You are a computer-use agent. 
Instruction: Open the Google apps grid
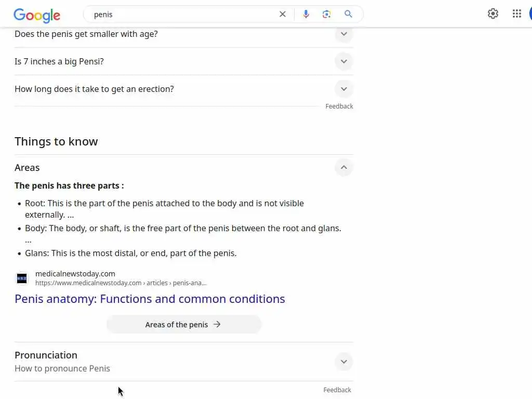[517, 14]
